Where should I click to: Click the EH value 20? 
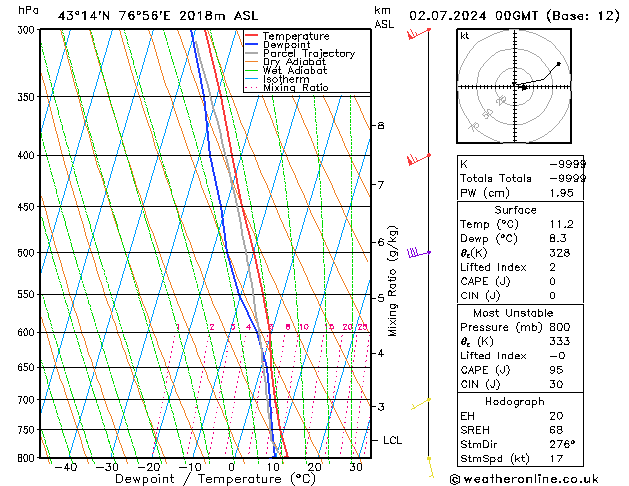click(556, 416)
